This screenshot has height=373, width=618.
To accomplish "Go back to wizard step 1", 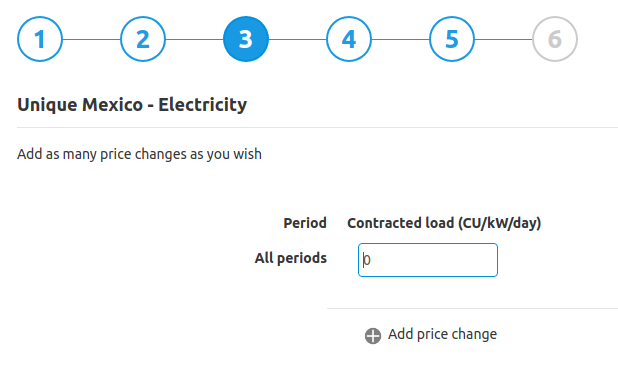I will click(40, 39).
